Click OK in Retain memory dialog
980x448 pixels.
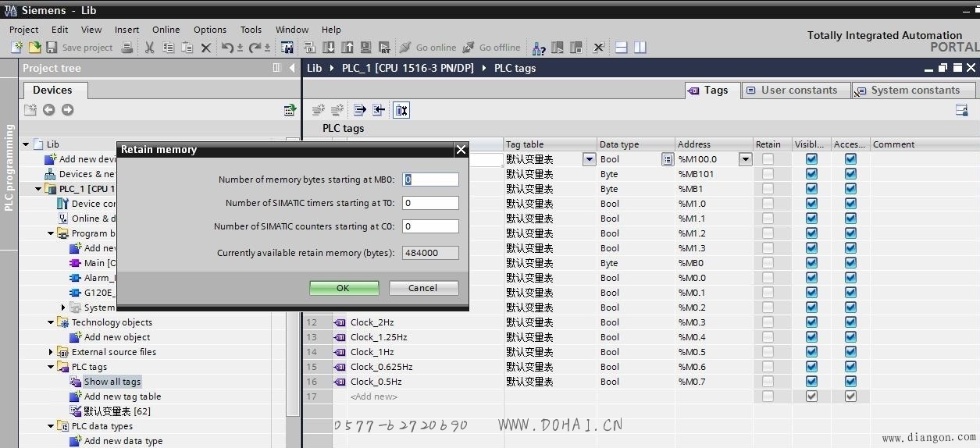344,288
